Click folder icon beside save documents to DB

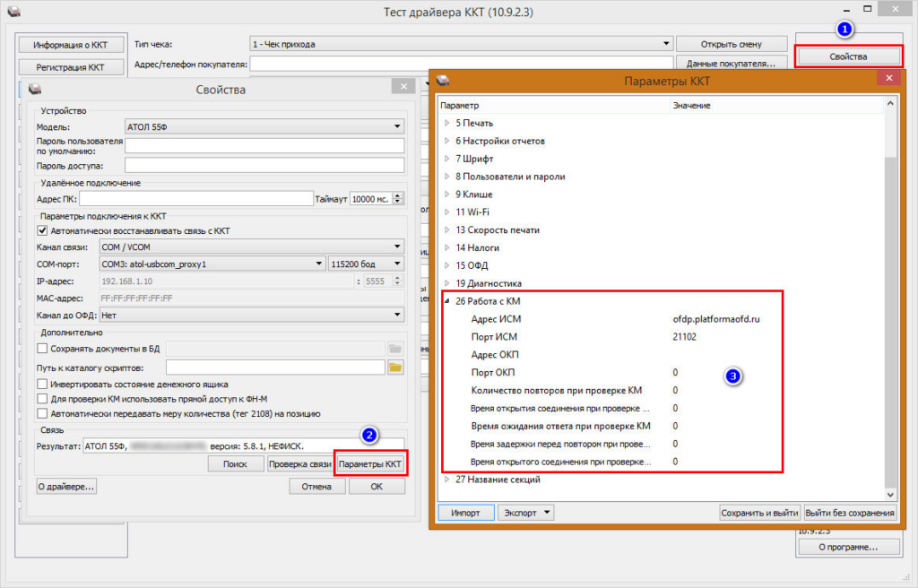[x=395, y=349]
